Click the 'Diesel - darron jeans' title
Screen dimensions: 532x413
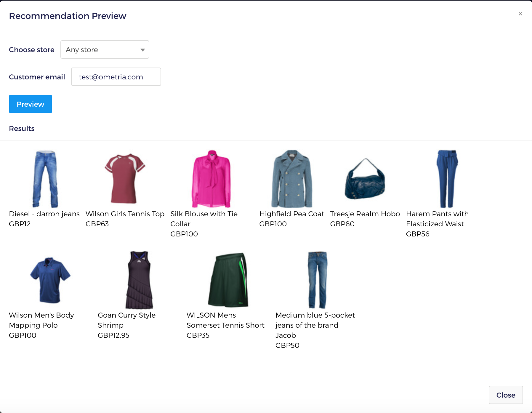[44, 214]
